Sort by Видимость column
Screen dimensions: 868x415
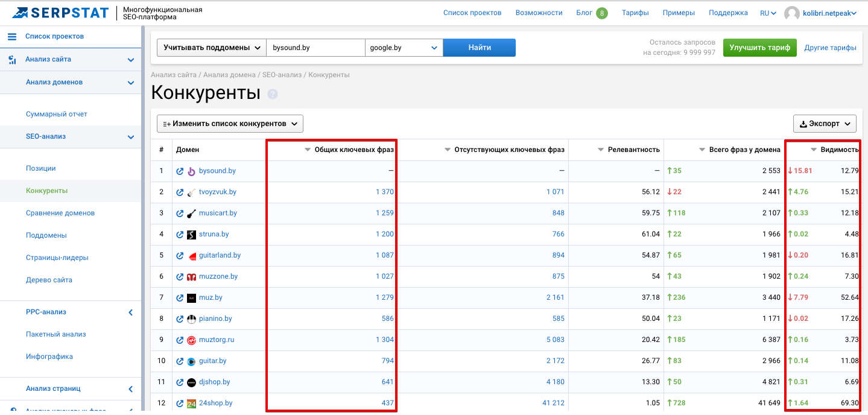coord(835,150)
